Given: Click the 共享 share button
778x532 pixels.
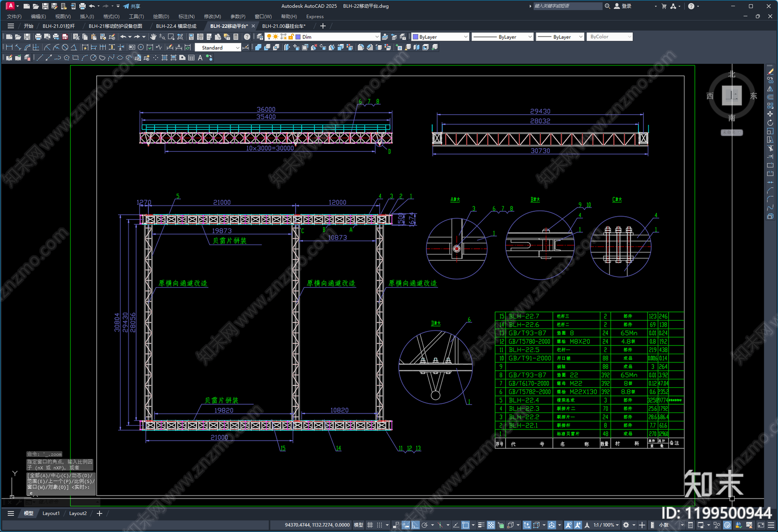Looking at the screenshot, I should tap(132, 6).
